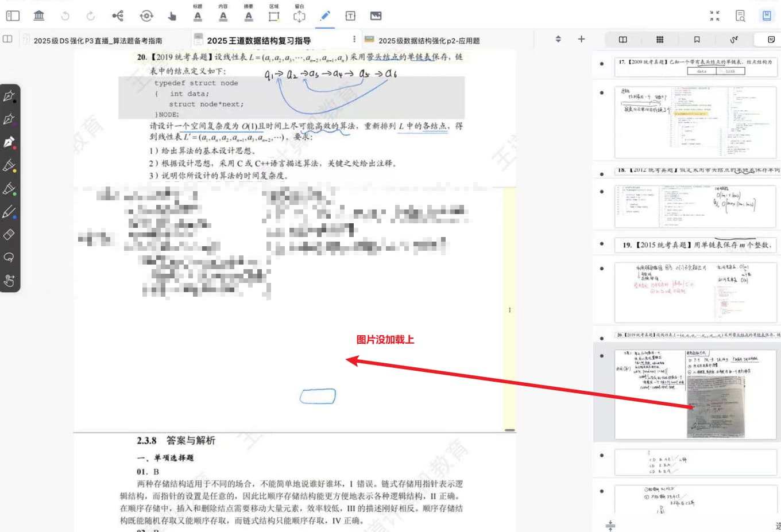Select the blue pencil tool
Image resolution: width=781 pixels, height=532 pixels.
pyautogui.click(x=9, y=212)
